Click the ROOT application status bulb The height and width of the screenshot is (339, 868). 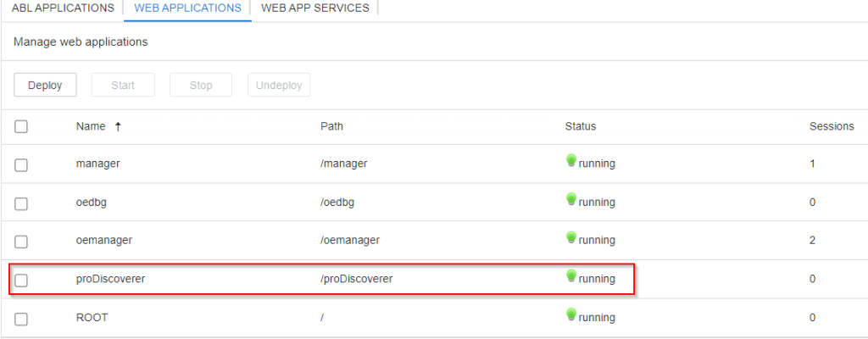pos(570,315)
